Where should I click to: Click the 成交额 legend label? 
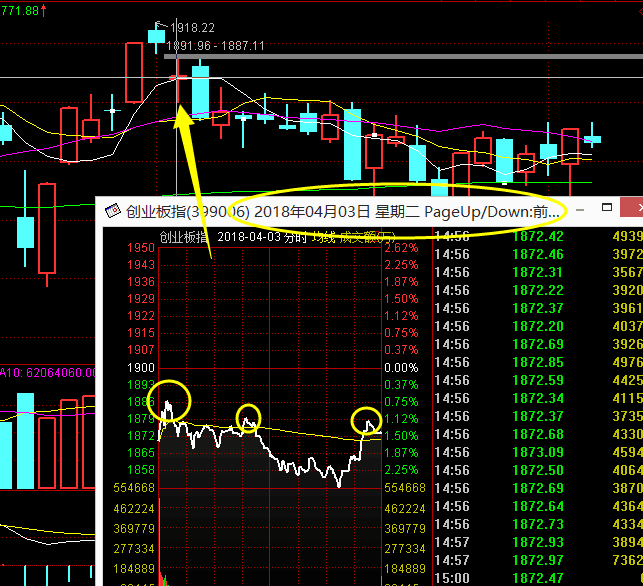pyautogui.click(x=358, y=237)
